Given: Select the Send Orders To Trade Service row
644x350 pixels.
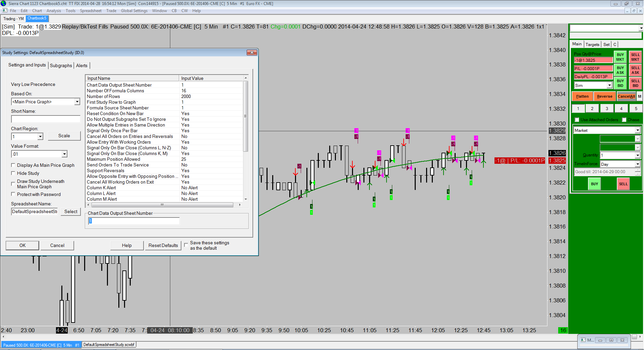Looking at the screenshot, I should [164, 165].
